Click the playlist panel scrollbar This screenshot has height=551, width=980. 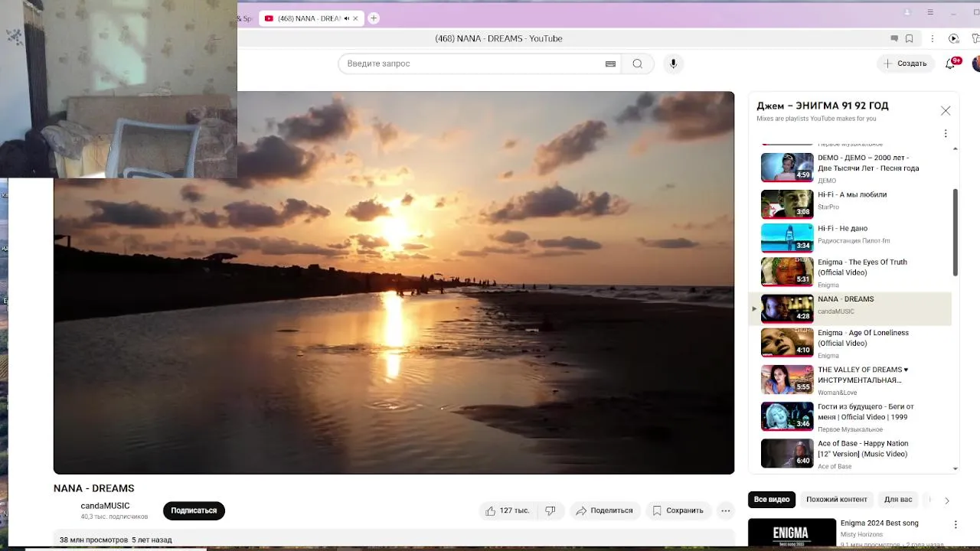coord(955,232)
